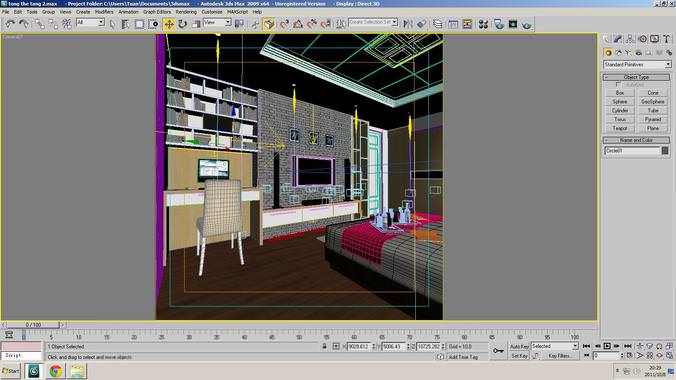Click the Mirror tool icon
The width and height of the screenshot is (676, 380).
point(408,24)
